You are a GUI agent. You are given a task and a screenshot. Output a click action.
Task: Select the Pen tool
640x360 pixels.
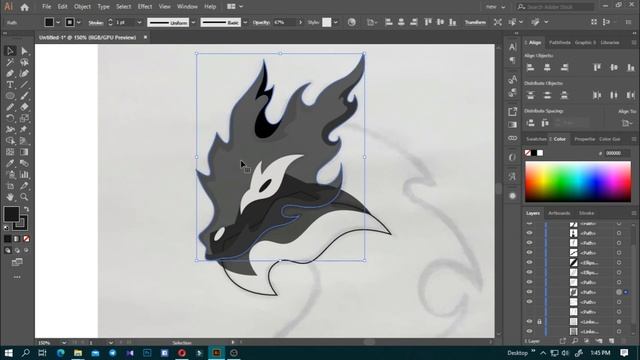point(10,73)
